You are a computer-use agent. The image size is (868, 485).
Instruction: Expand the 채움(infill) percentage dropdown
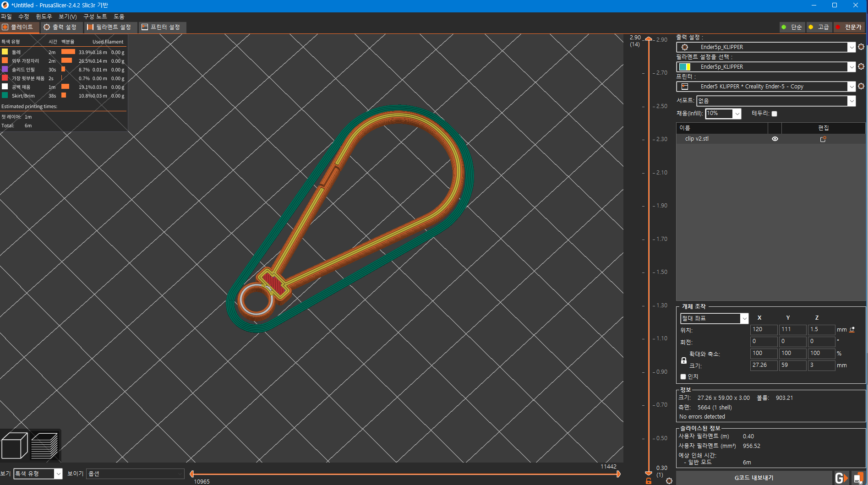[x=737, y=114]
